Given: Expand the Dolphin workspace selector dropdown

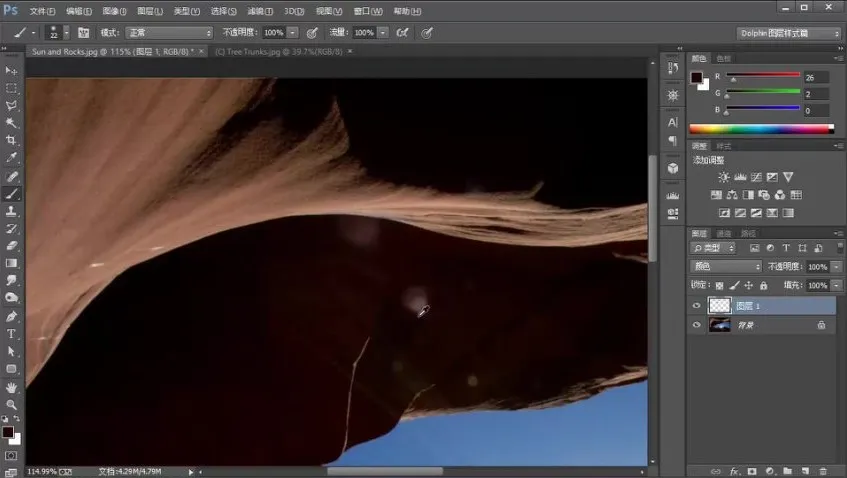Looking at the screenshot, I should coord(789,33).
